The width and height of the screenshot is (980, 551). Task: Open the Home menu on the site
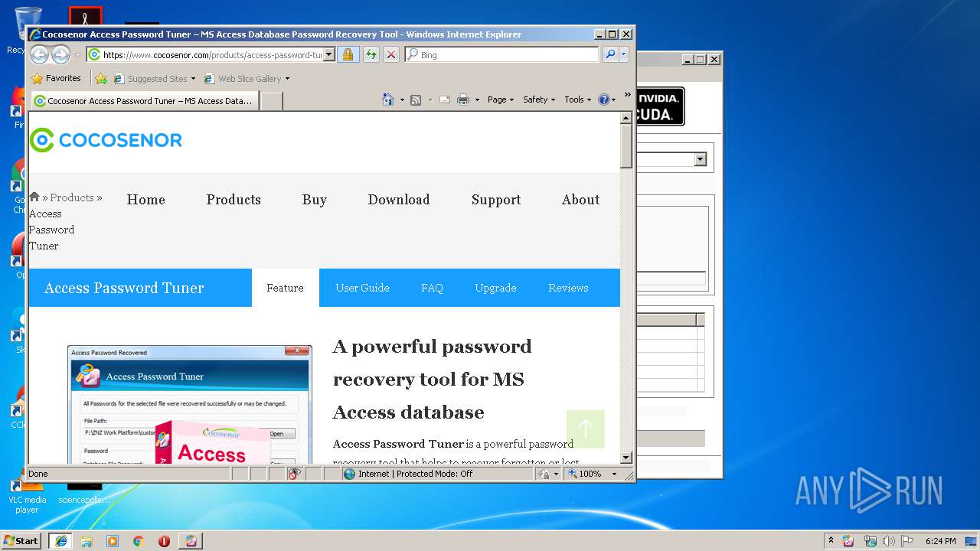pos(146,200)
